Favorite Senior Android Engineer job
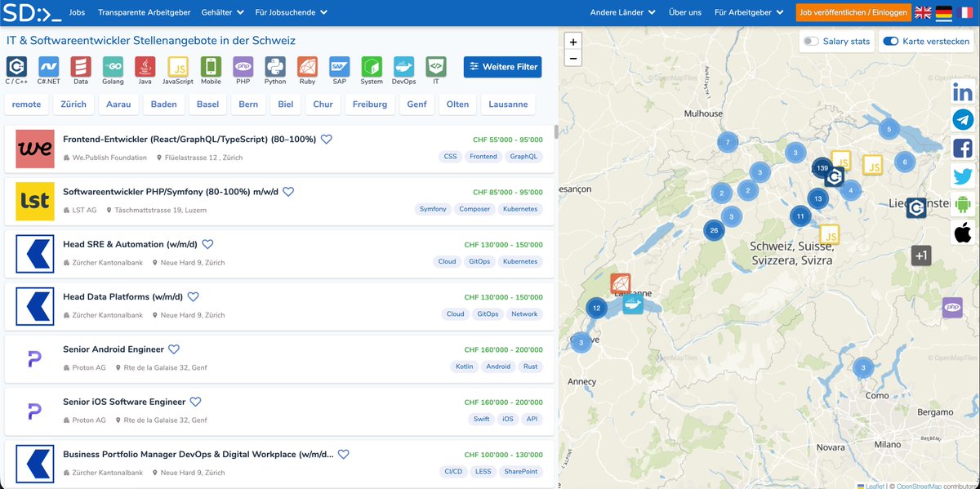This screenshot has width=980, height=489. (174, 349)
